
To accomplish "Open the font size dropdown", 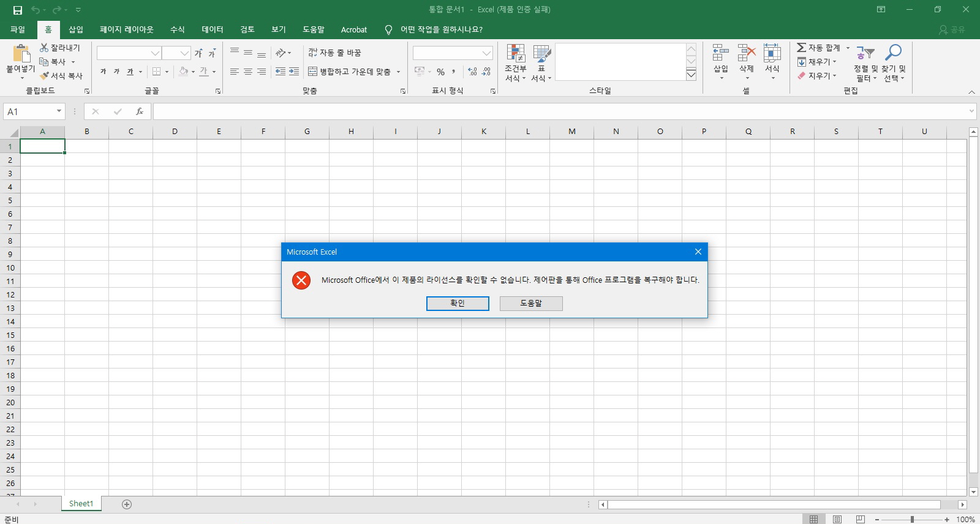I will point(184,53).
